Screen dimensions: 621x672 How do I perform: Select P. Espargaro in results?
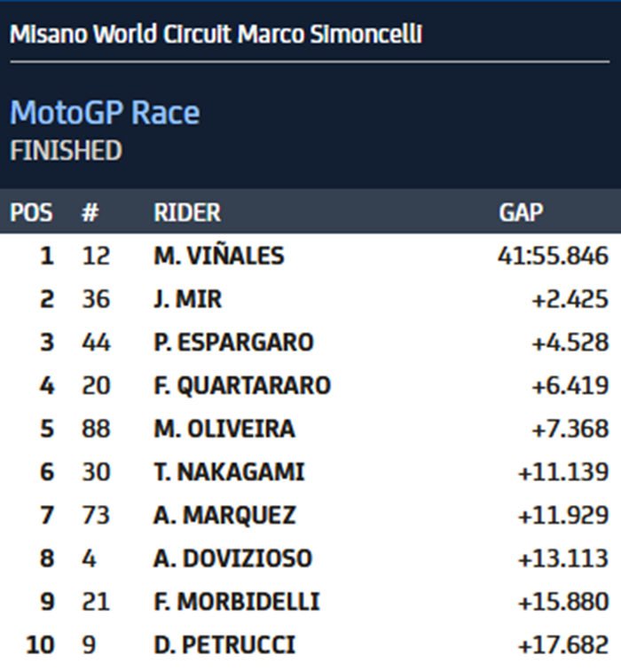[233, 342]
